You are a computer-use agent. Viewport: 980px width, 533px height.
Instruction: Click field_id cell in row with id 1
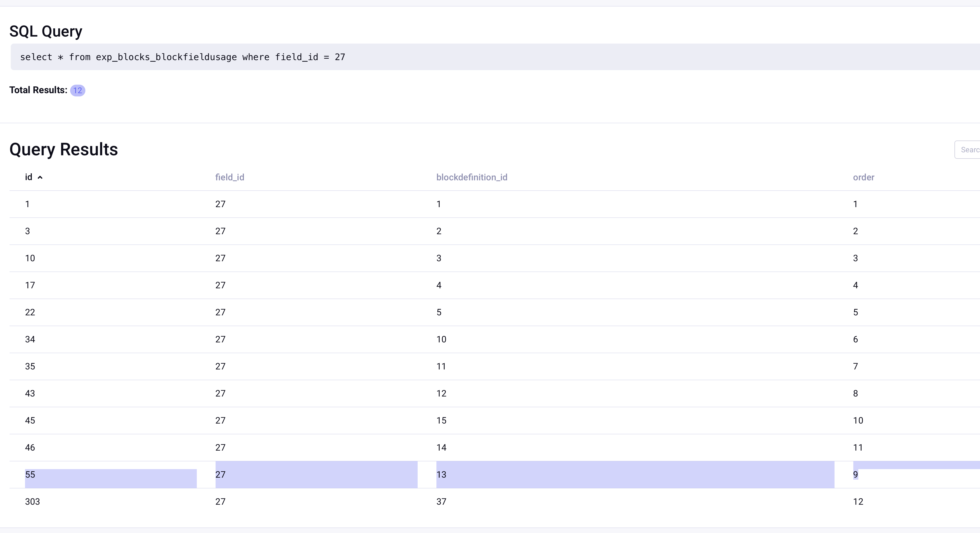pos(220,204)
